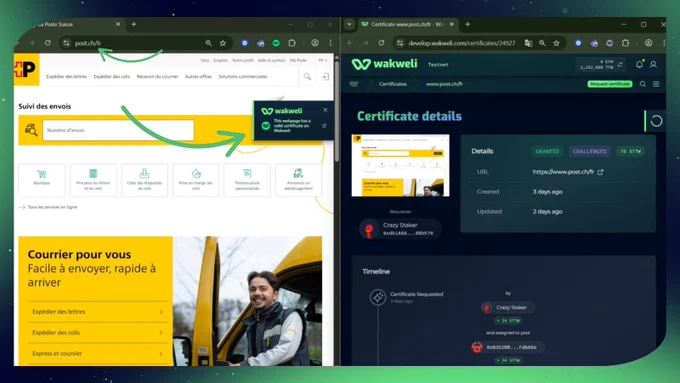
Task: Click the Wakweli logo in the header
Action: [x=384, y=64]
